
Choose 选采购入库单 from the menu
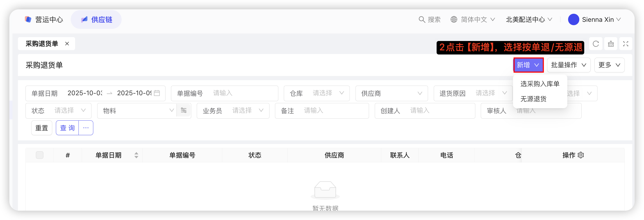pos(540,84)
